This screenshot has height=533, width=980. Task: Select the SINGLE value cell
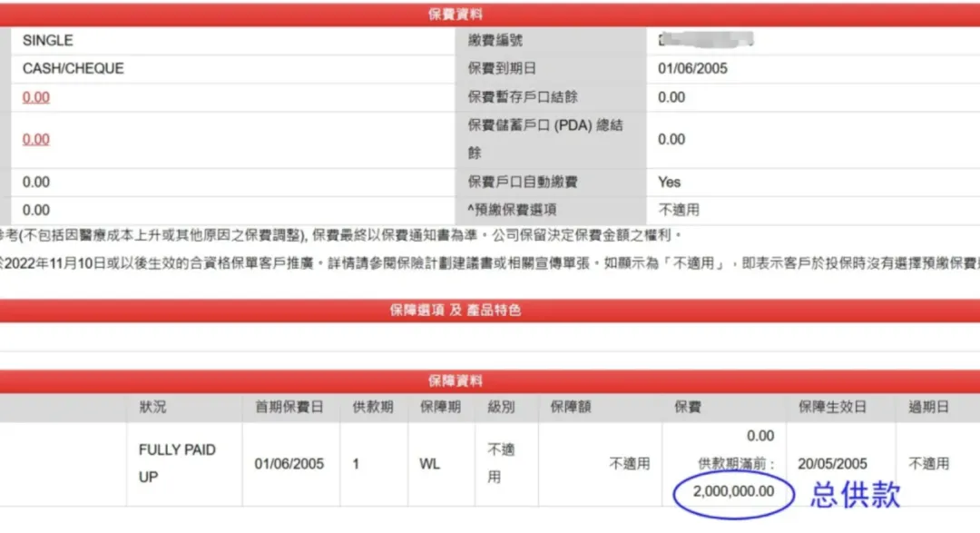tap(48, 40)
